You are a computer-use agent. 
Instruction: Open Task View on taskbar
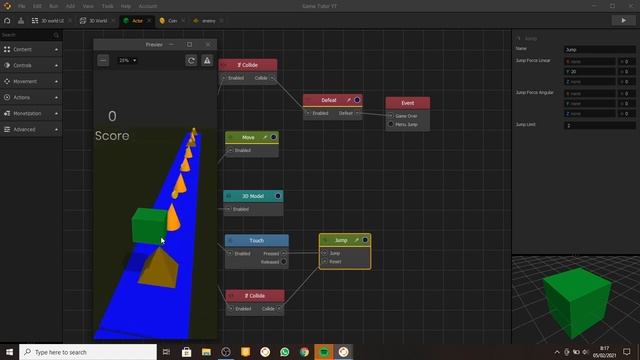click(166, 352)
